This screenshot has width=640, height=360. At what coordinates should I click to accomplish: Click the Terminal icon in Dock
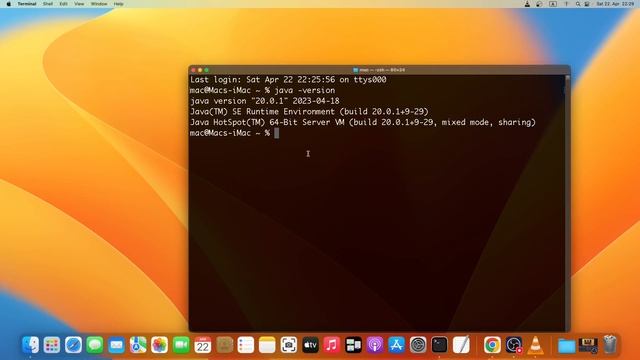pyautogui.click(x=439, y=345)
